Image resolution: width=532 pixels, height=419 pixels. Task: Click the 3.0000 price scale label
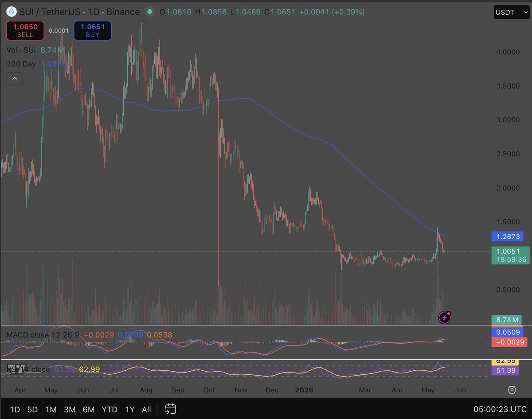coord(508,120)
